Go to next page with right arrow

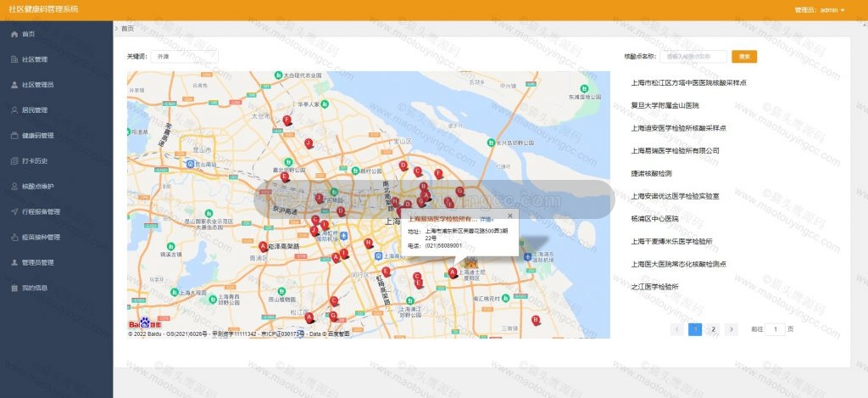pyautogui.click(x=732, y=329)
